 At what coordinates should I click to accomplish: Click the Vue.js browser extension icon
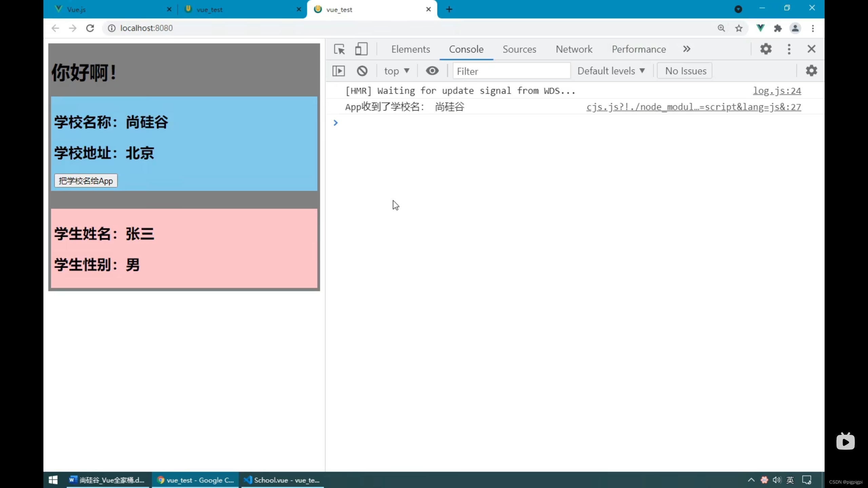761,28
